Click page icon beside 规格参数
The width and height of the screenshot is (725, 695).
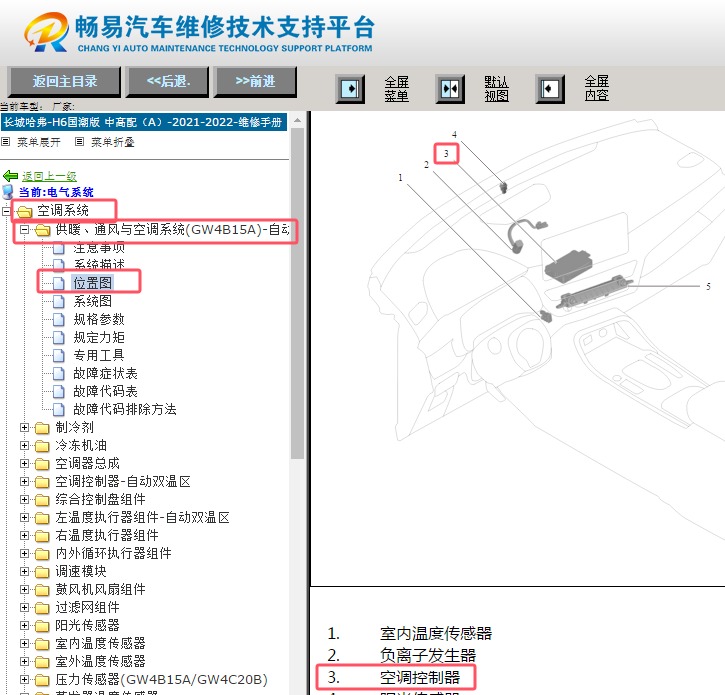59,320
